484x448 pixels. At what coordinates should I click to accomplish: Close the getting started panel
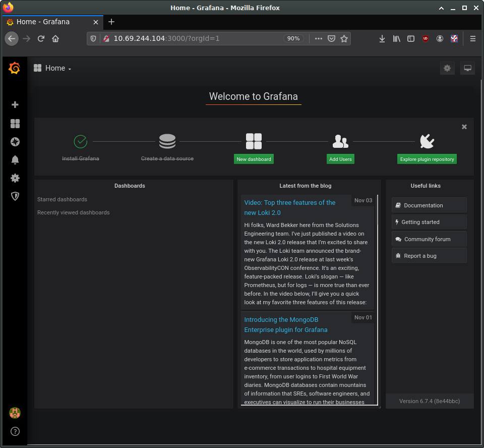pyautogui.click(x=464, y=127)
